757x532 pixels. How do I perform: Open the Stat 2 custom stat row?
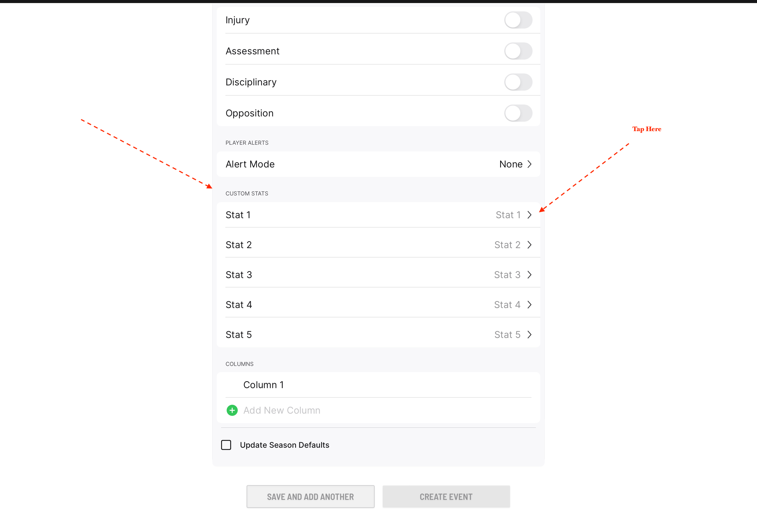coord(378,245)
